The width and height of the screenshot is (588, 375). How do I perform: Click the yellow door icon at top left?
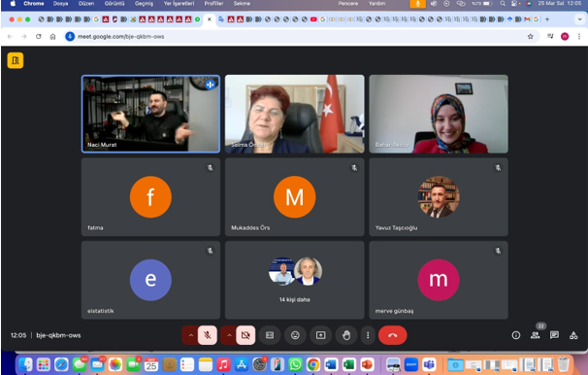[16, 60]
